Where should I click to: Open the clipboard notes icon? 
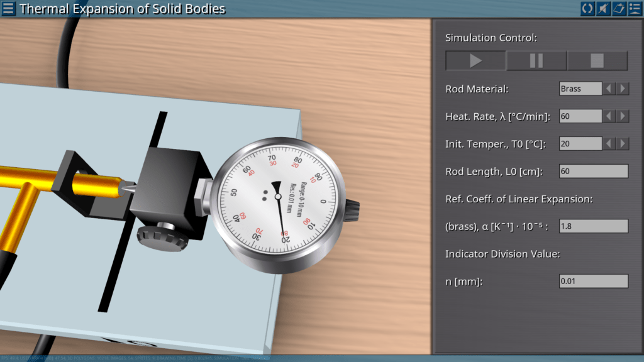tap(619, 9)
